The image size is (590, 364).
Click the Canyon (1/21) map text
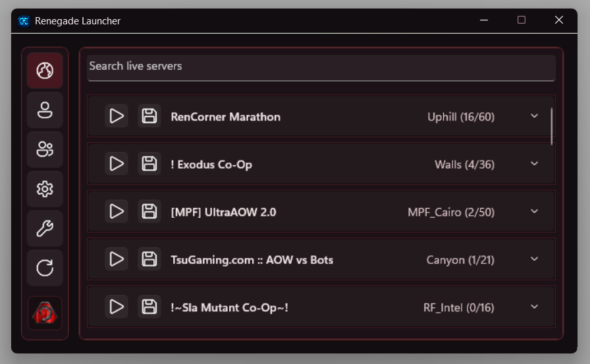[x=460, y=260]
